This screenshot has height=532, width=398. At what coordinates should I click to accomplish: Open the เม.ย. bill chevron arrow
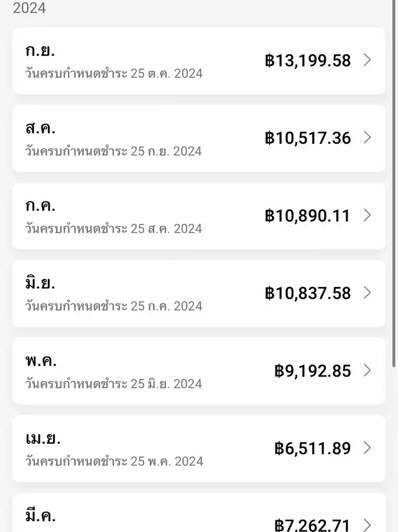pyautogui.click(x=367, y=448)
